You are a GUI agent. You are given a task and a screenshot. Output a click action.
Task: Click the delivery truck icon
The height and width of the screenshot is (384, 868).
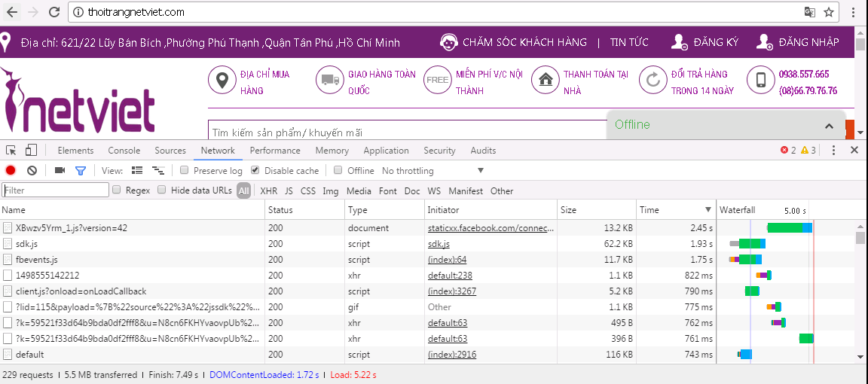point(330,81)
